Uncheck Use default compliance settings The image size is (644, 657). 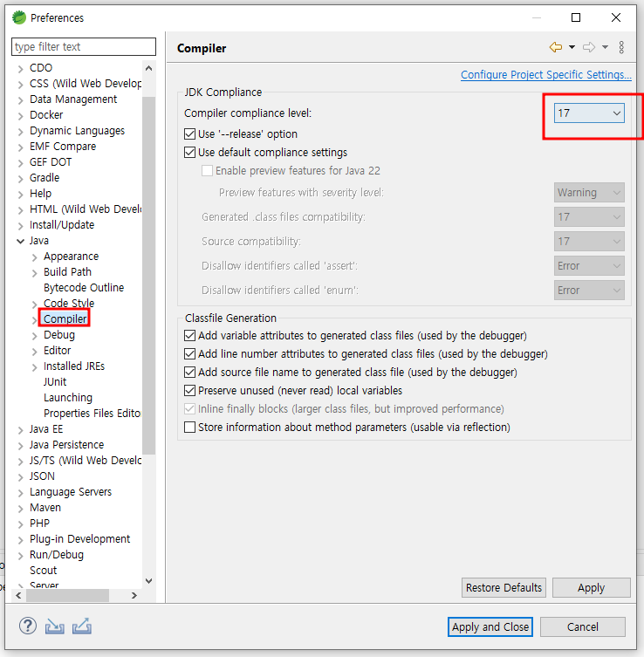click(190, 153)
